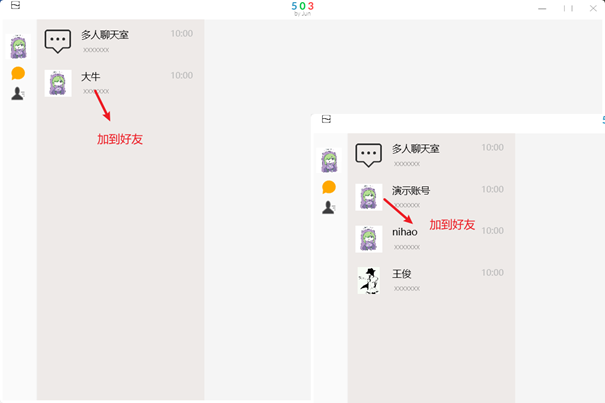Click orange chat bubble in second window
The height and width of the screenshot is (403, 605).
coord(329,187)
